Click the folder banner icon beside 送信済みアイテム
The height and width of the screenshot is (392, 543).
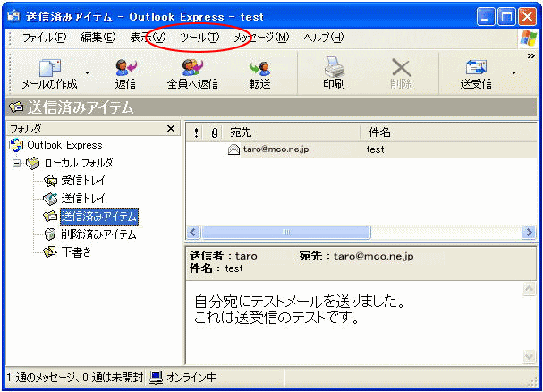coord(16,107)
